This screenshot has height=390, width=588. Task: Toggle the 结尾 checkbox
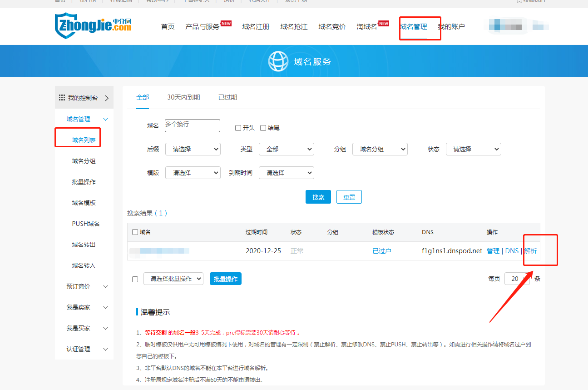(x=263, y=128)
